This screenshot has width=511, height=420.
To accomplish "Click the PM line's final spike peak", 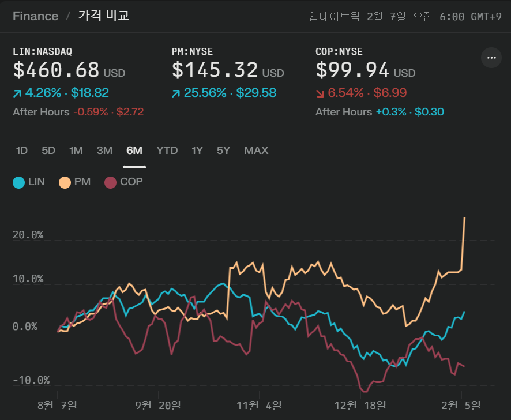I will click(464, 217).
